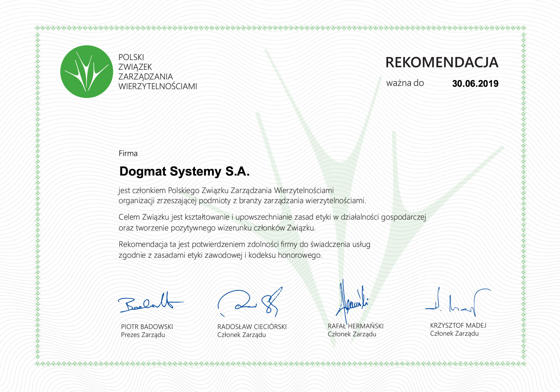The image size is (560, 392).
Task: Click the 'Firma' label
Action: pos(128,153)
